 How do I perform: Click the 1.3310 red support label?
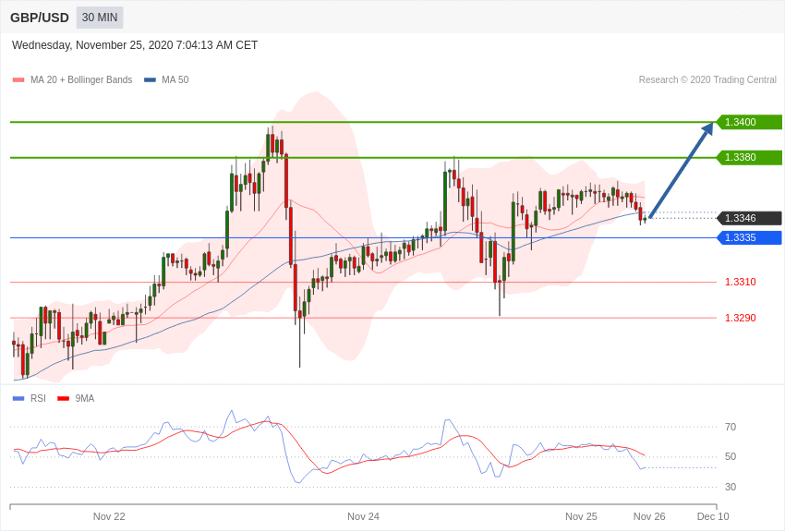(741, 283)
